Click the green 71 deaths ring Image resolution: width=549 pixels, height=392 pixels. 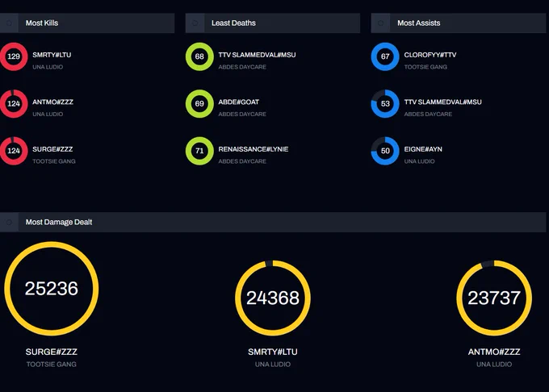(199, 151)
